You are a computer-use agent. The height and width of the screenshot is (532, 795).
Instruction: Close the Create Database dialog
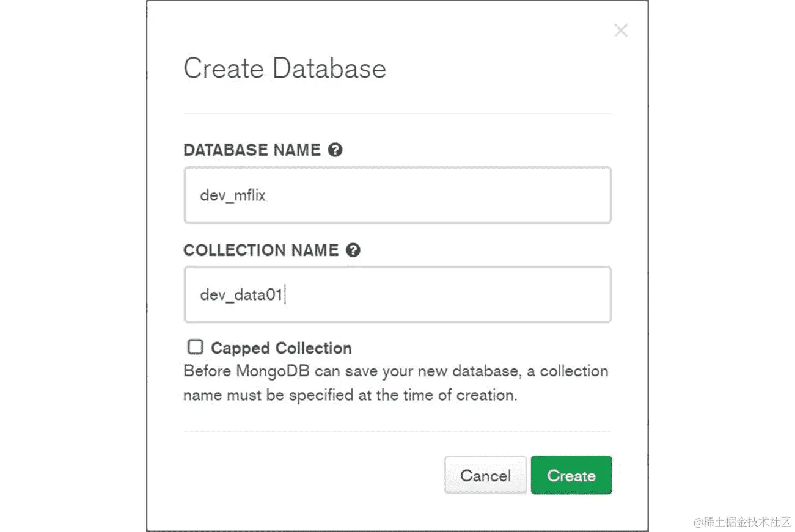[x=621, y=30]
